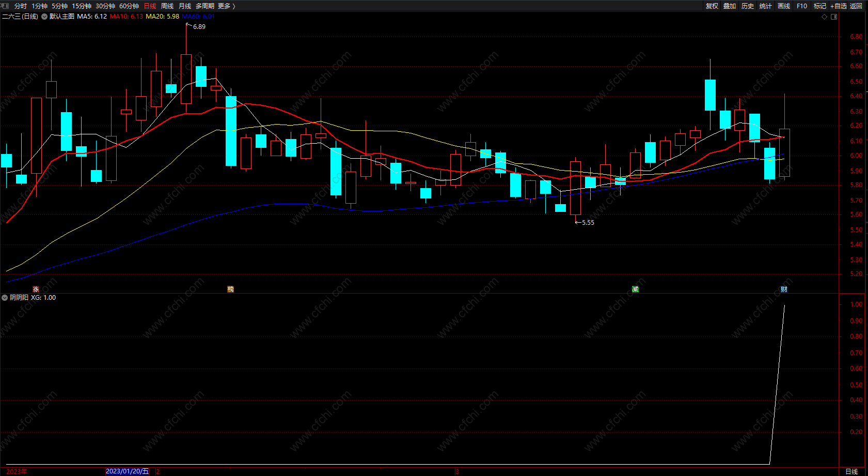Screen dimensions: 868x476
Task: Click the 默认主图 main chart label
Action: [x=62, y=17]
